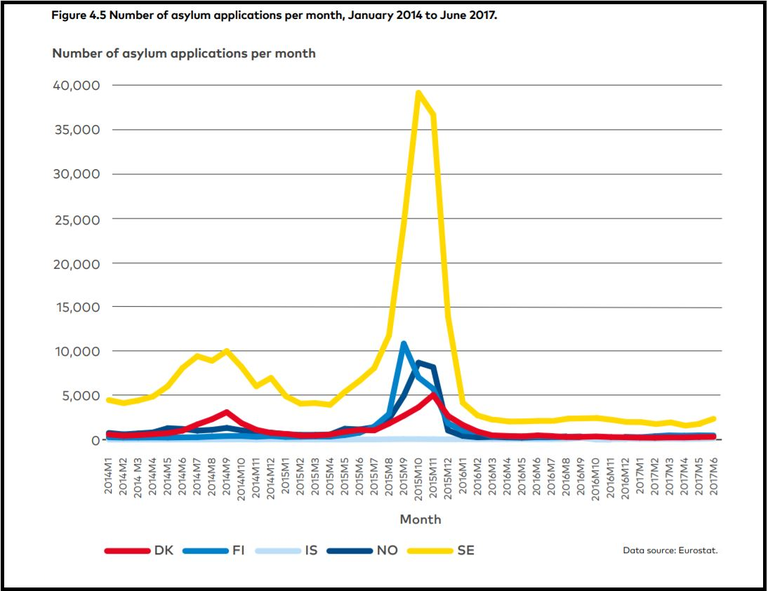The width and height of the screenshot is (768, 591).
Task: Click the "40,000" y-axis label
Action: (74, 85)
